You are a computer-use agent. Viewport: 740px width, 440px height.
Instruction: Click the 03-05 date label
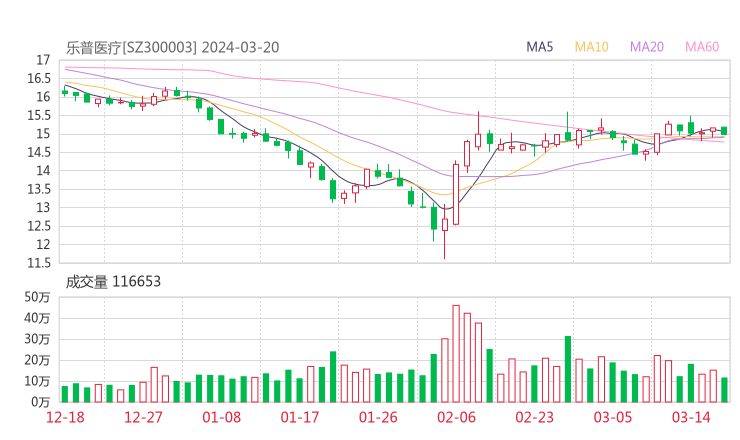click(613, 417)
